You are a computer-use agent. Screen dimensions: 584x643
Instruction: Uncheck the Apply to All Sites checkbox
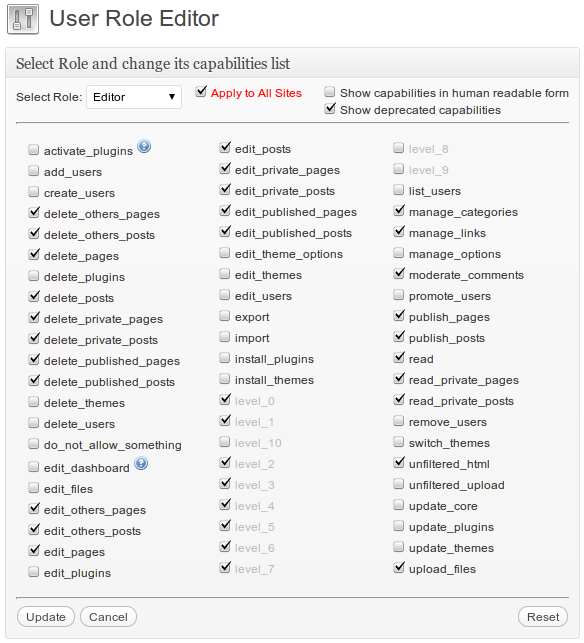(201, 91)
